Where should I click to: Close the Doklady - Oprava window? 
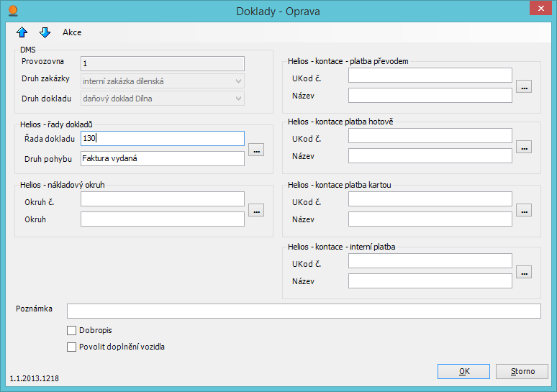(x=538, y=9)
